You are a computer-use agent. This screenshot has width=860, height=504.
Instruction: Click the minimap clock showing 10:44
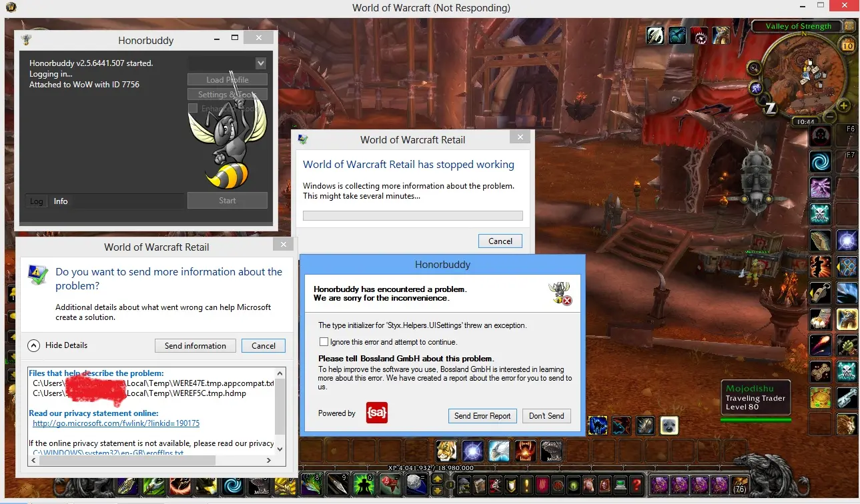tap(805, 122)
